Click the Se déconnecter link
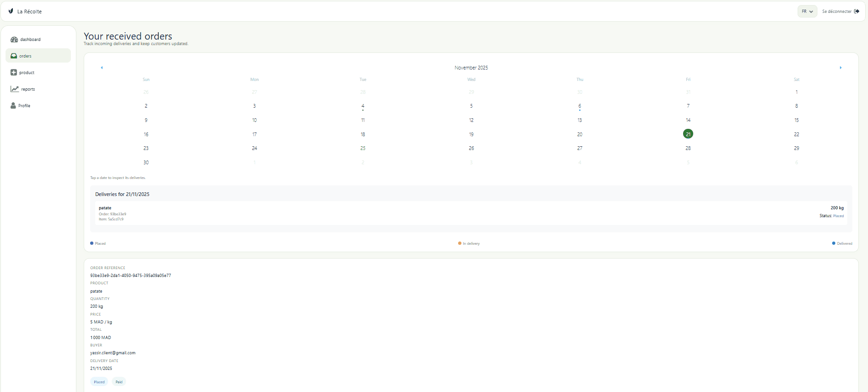868x392 pixels. pos(837,12)
